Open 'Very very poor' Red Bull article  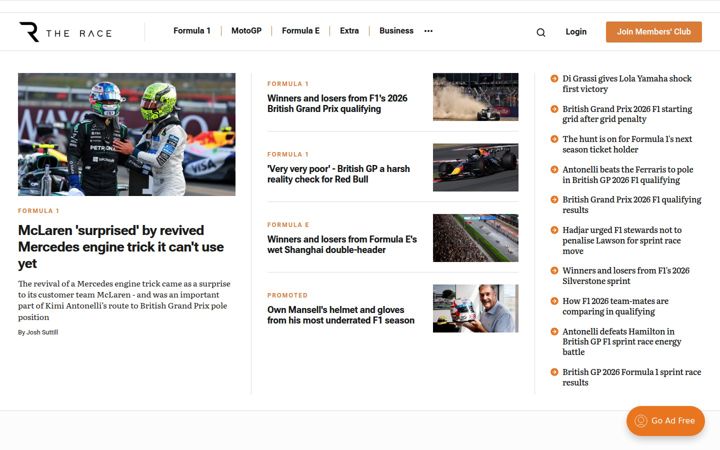tap(338, 174)
